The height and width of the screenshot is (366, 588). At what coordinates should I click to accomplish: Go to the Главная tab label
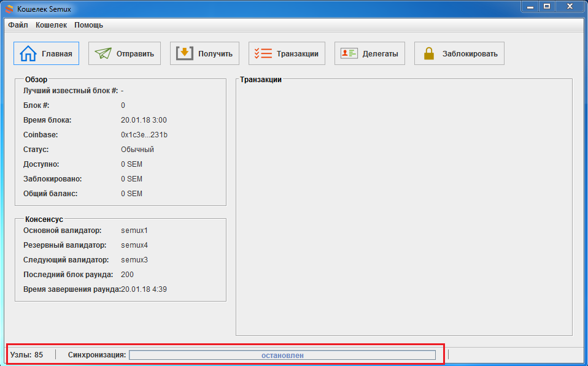point(57,53)
